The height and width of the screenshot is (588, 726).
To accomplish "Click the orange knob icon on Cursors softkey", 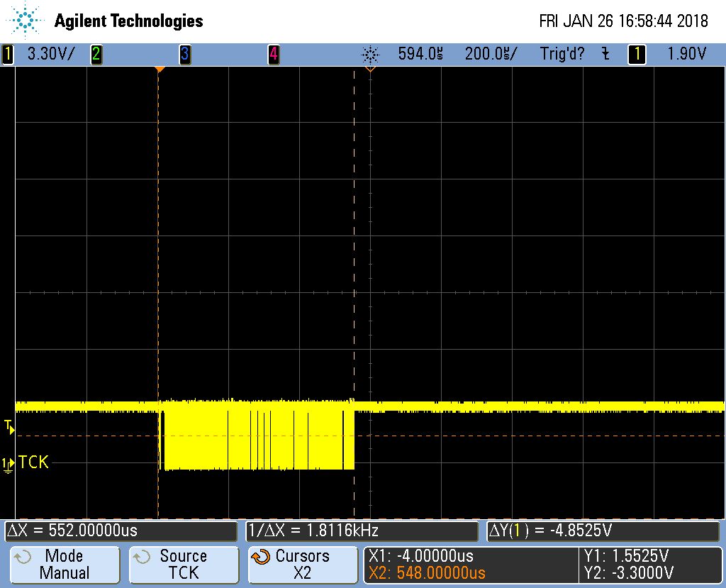I will pos(261,557).
